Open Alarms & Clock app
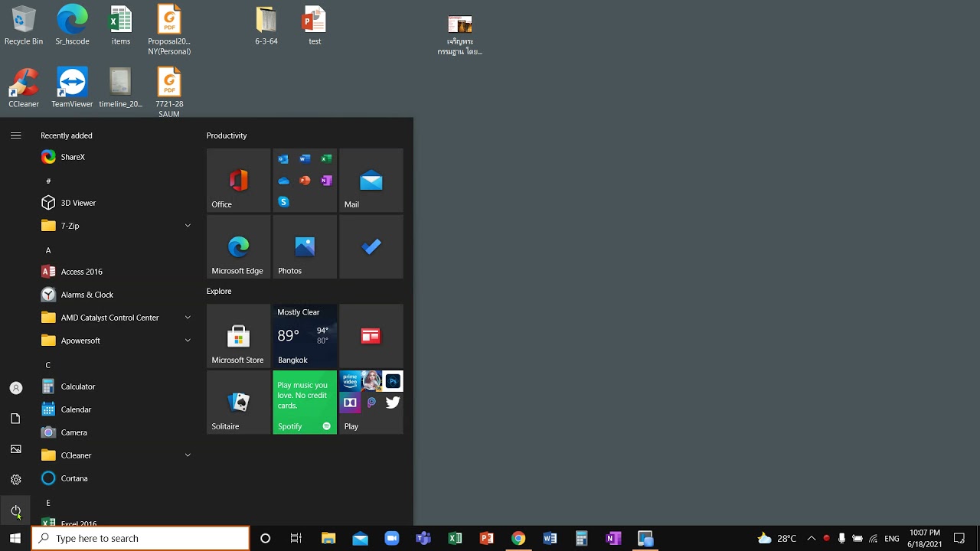Viewport: 980px width, 551px height. [x=116, y=295]
